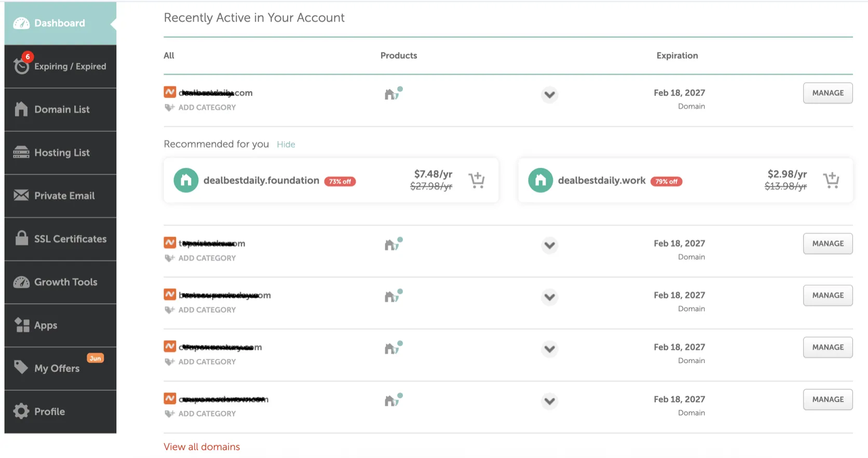The width and height of the screenshot is (868, 458).
Task: Click the Hosting List server icon
Action: (x=21, y=152)
